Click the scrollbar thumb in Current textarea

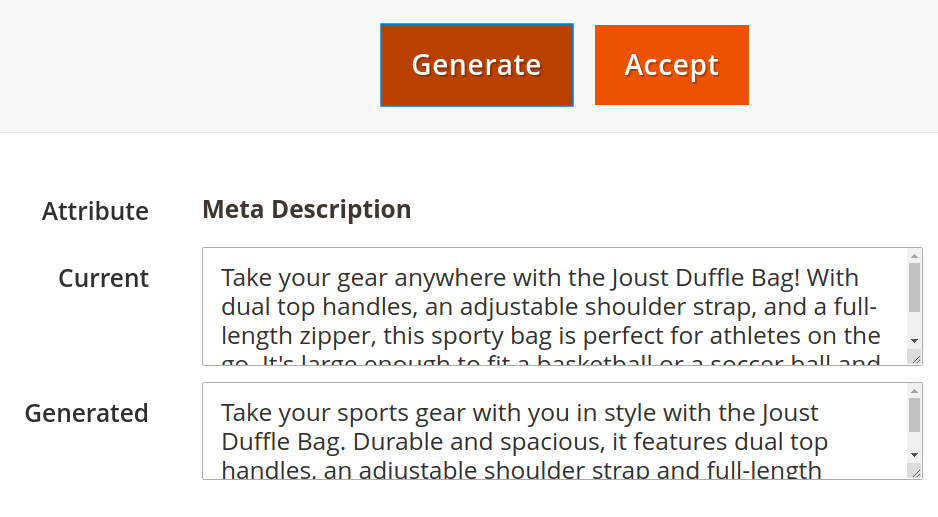[914, 287]
